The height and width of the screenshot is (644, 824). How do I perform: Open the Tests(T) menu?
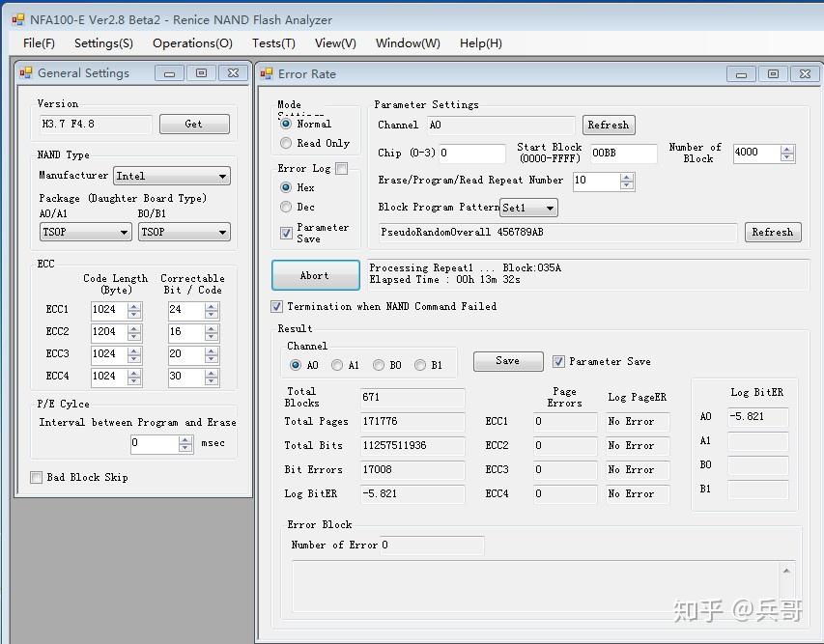click(x=273, y=42)
